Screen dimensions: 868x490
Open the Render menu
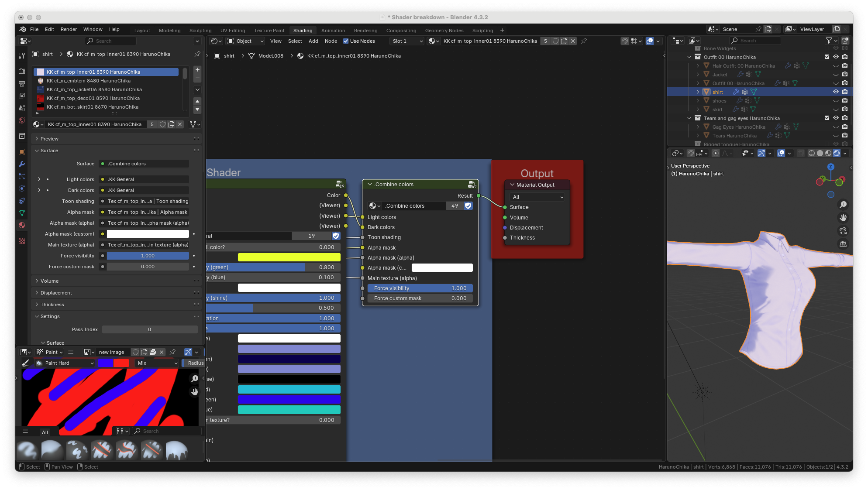tap(69, 29)
